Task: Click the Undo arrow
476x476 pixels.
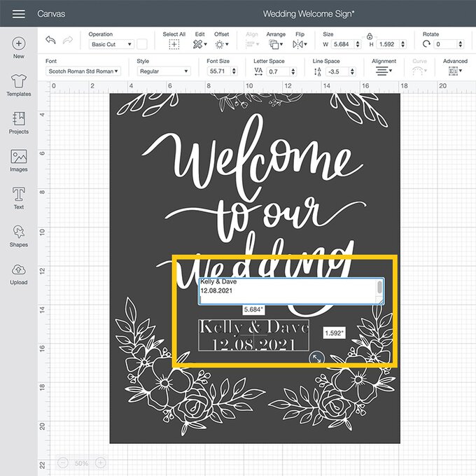Action: pos(50,41)
